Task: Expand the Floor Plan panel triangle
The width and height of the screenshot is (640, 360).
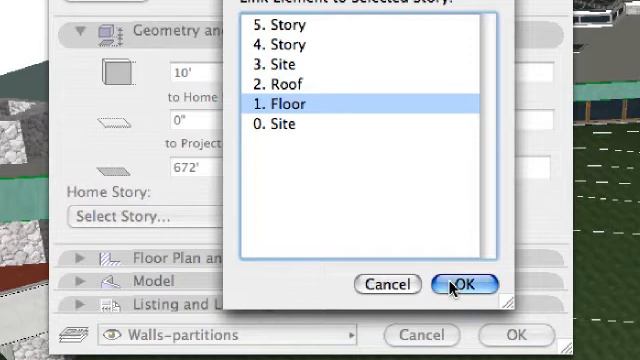Action: click(x=80, y=258)
